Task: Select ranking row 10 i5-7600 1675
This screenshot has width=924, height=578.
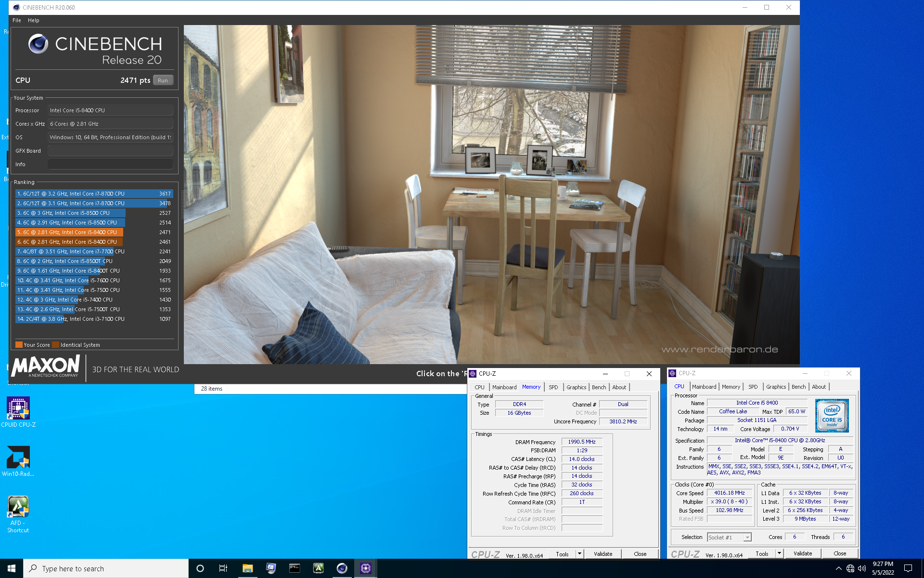Action: coord(94,280)
